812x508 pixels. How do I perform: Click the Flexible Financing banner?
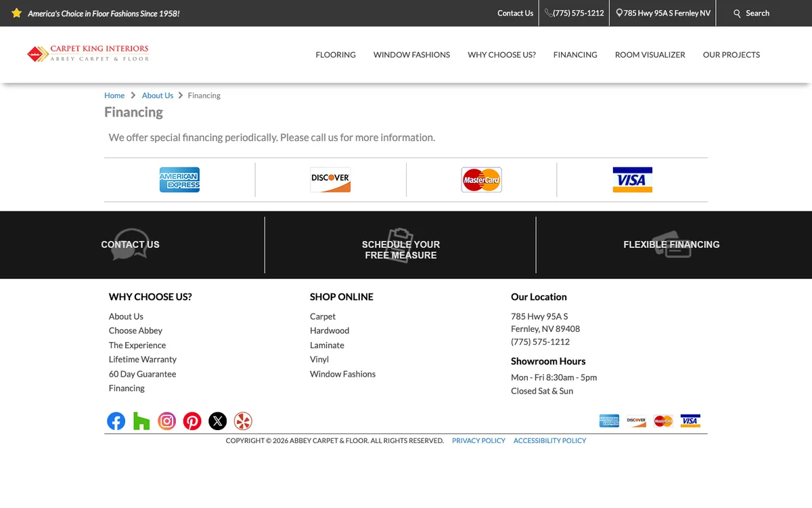(671, 245)
